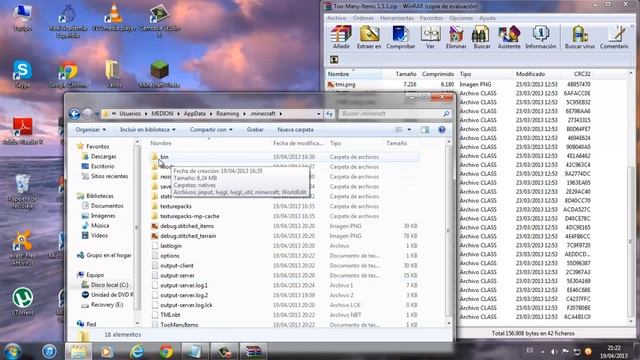Click the WinRAR Ver icon
The height and width of the screenshot is (360, 640).
(430, 37)
